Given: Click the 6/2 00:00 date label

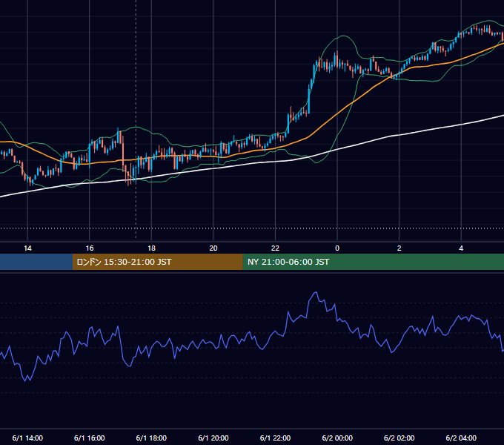Looking at the screenshot, I should tap(337, 438).
